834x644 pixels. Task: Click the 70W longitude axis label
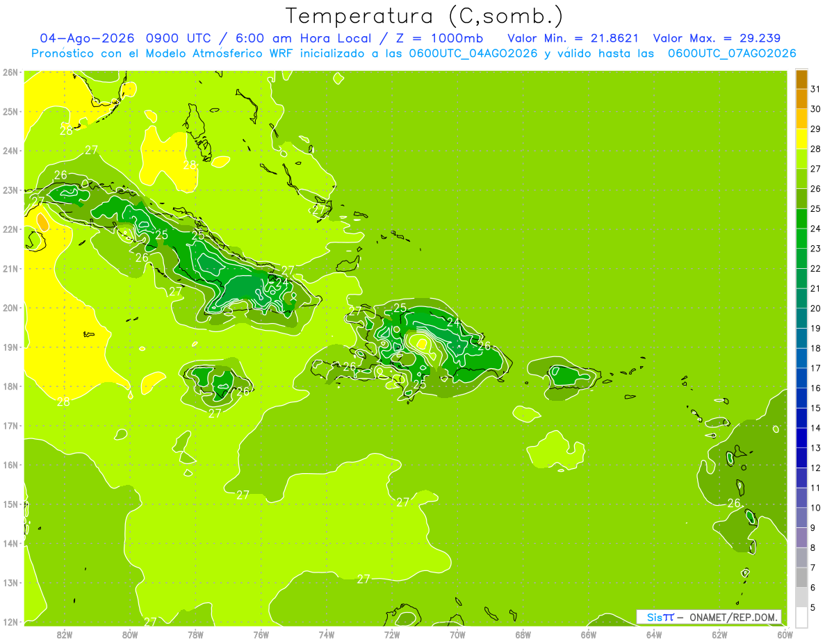tap(457, 634)
